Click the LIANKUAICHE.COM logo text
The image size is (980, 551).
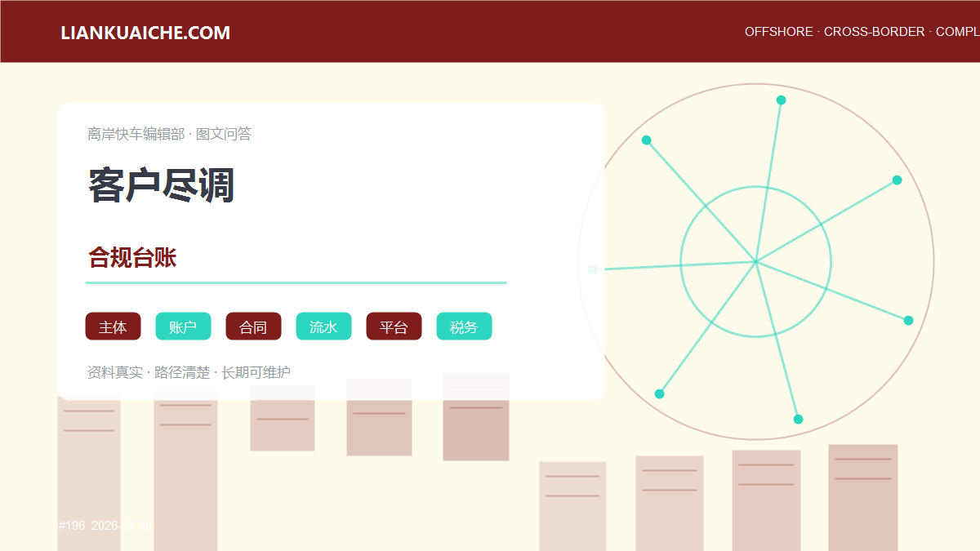pos(145,33)
